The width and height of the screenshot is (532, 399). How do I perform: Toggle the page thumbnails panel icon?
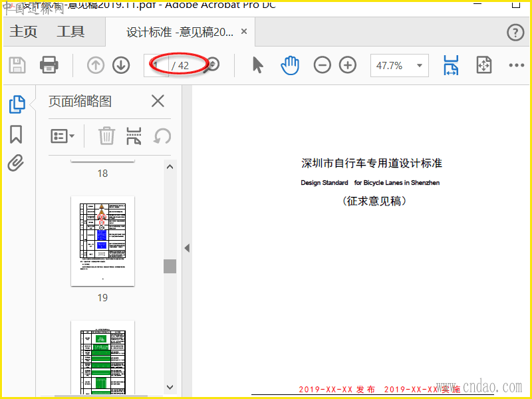(x=17, y=104)
